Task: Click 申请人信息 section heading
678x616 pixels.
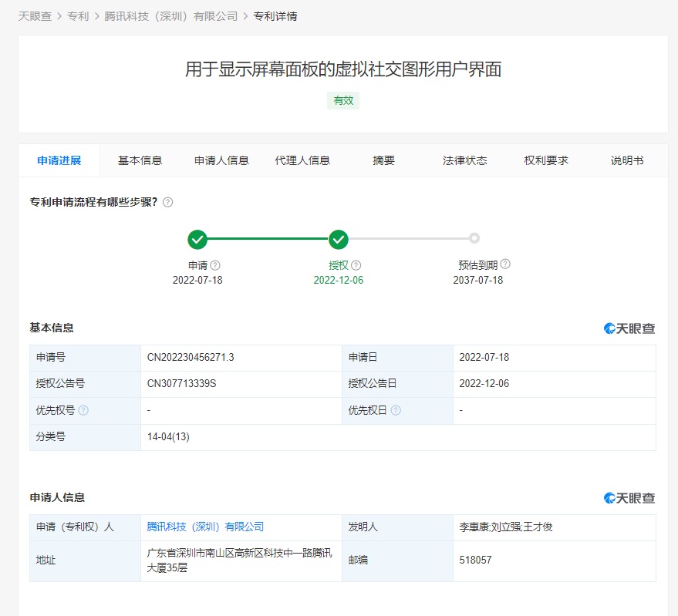Action: 57,497
